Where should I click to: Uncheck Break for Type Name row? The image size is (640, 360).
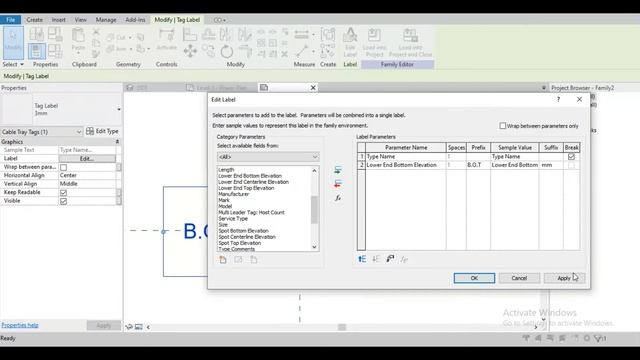pyautogui.click(x=571, y=156)
